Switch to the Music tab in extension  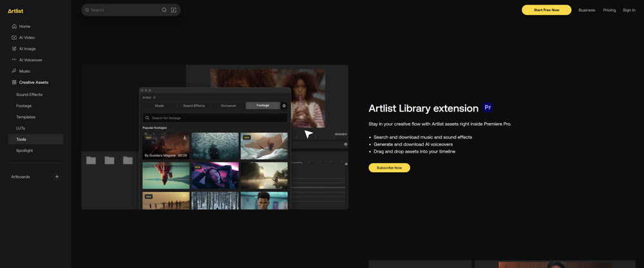point(159,106)
